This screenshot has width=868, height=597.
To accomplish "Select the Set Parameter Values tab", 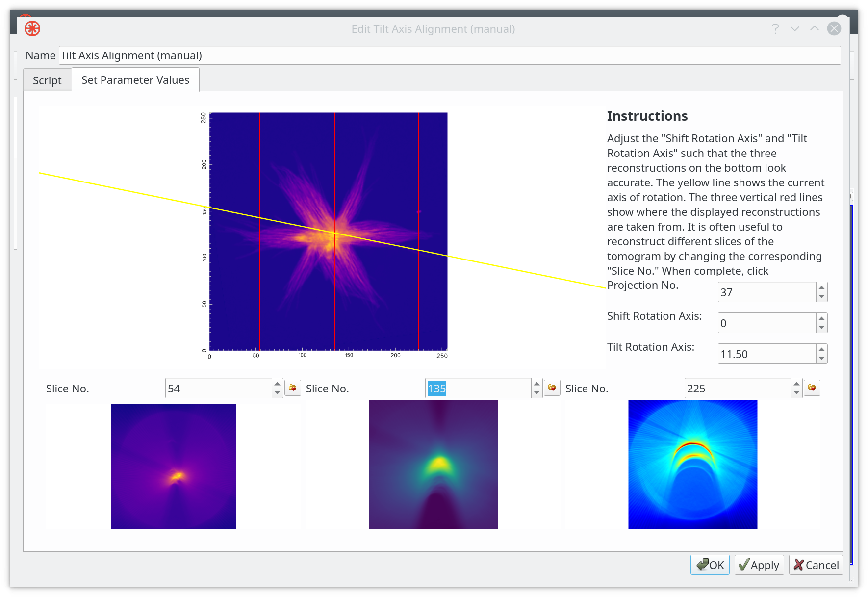I will pos(135,79).
